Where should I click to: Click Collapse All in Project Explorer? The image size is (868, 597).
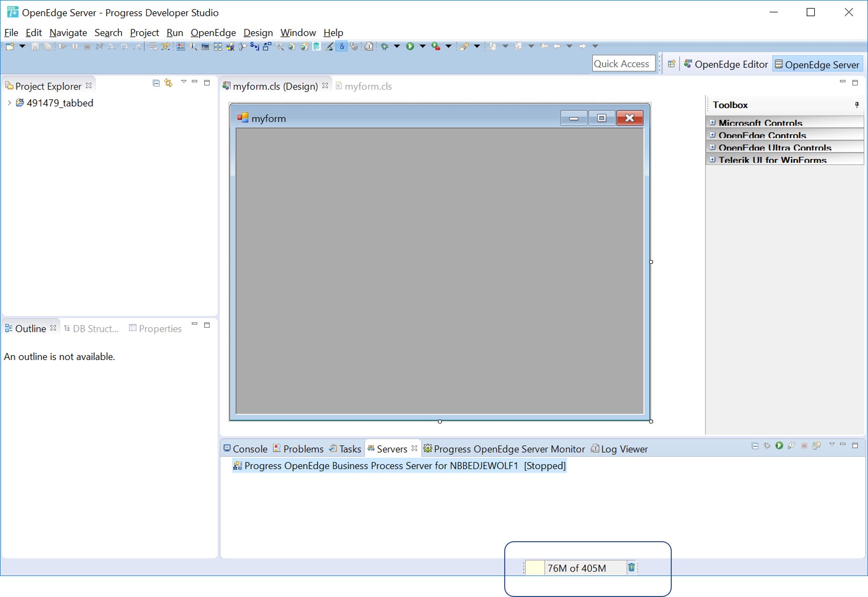point(156,83)
